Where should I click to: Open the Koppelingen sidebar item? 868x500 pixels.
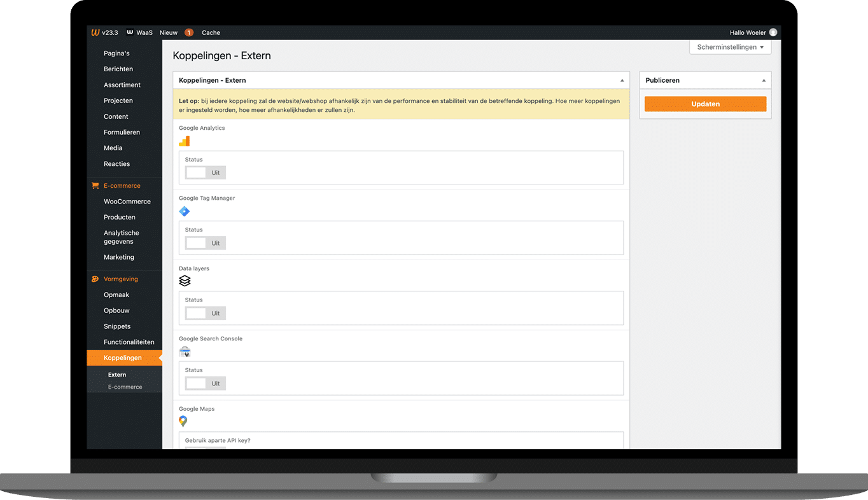(124, 358)
